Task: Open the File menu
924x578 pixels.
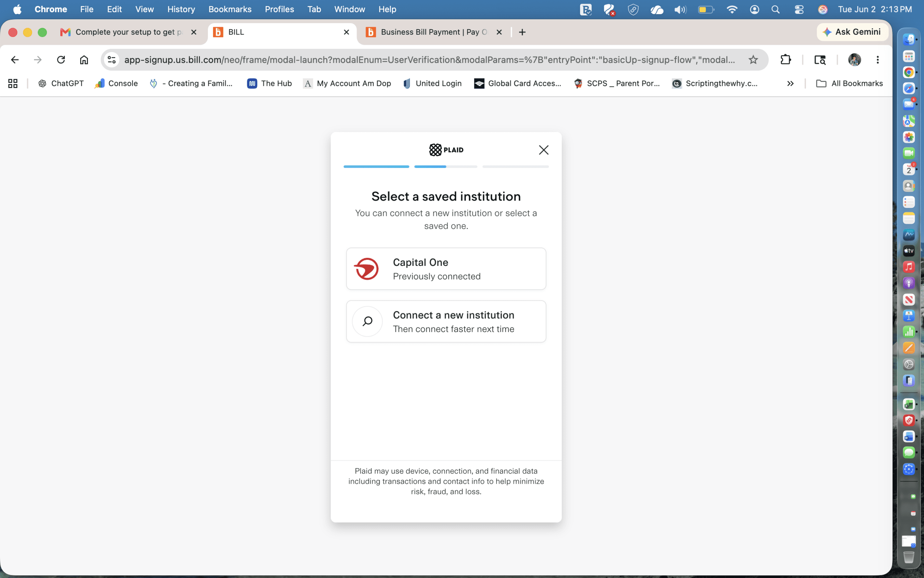Action: click(87, 9)
